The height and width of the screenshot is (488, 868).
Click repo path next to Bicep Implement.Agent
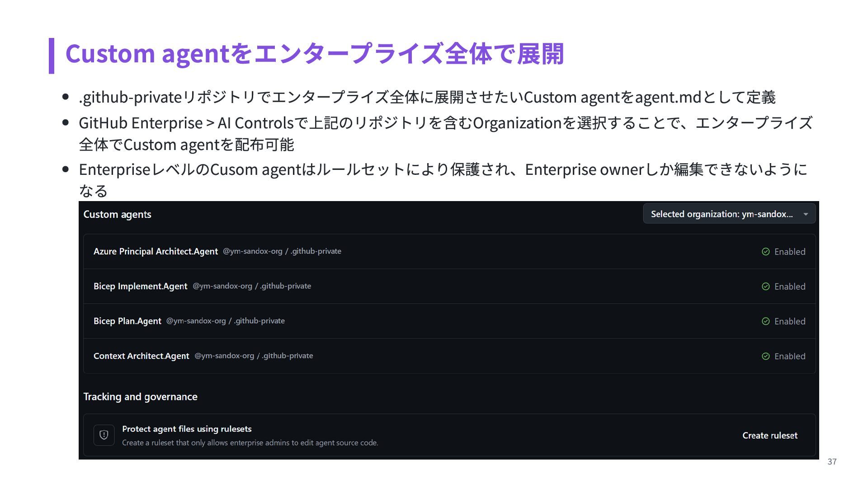[x=252, y=286]
